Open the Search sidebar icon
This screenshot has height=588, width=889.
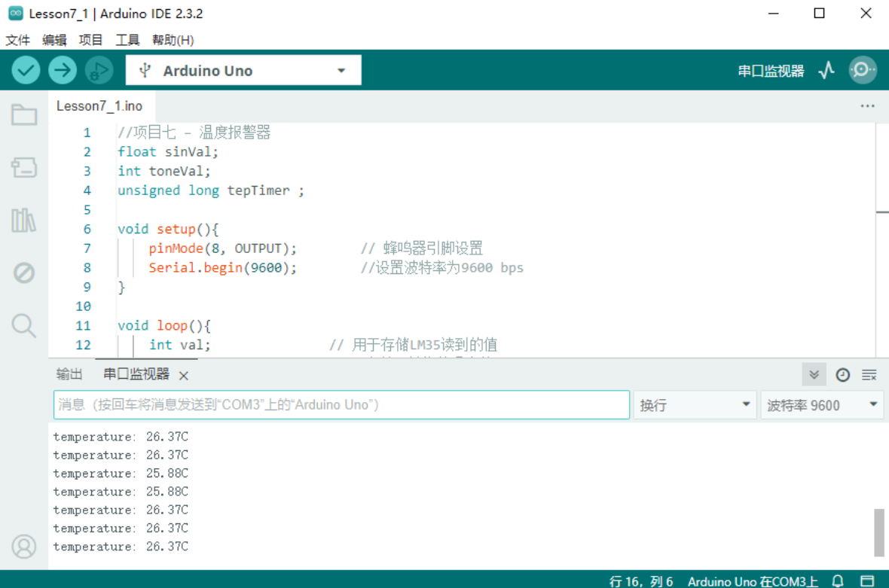click(x=24, y=326)
